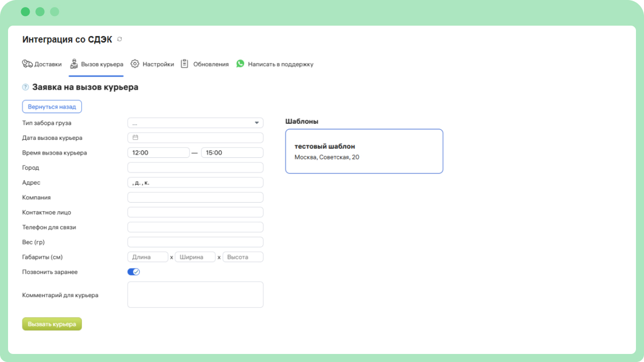Screen dimensions: 644x362
Task: Select the тестовый шаблон template card
Action: (x=364, y=151)
